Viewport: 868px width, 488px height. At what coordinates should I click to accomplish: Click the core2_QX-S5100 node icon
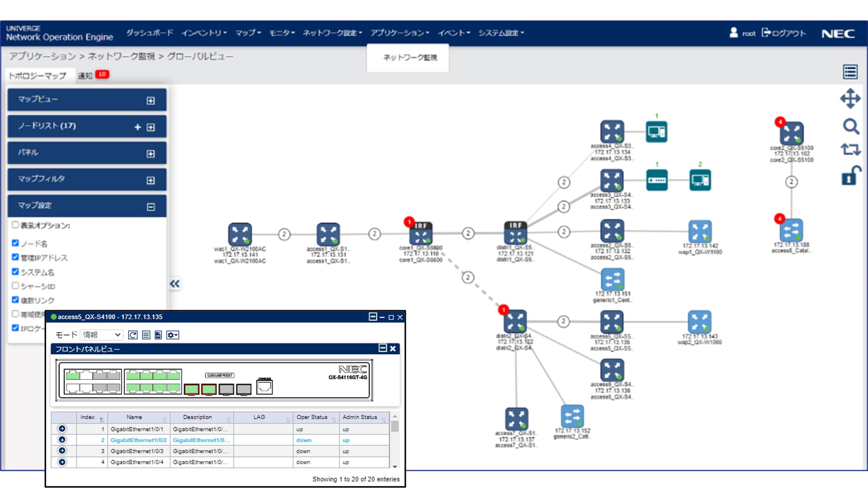791,133
